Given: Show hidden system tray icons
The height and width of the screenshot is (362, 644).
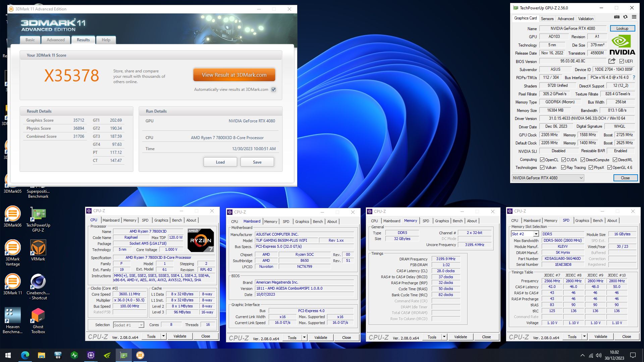Looking at the screenshot, I should 582,355.
